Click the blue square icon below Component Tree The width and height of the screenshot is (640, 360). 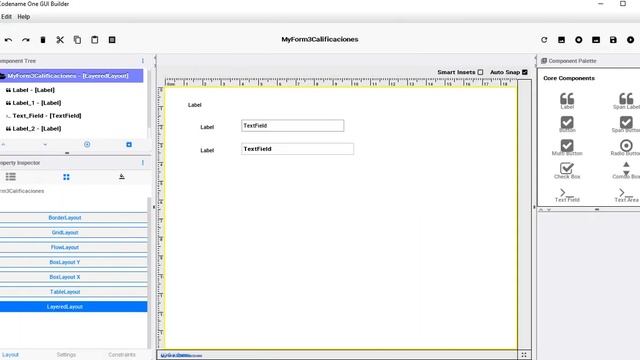point(129,144)
